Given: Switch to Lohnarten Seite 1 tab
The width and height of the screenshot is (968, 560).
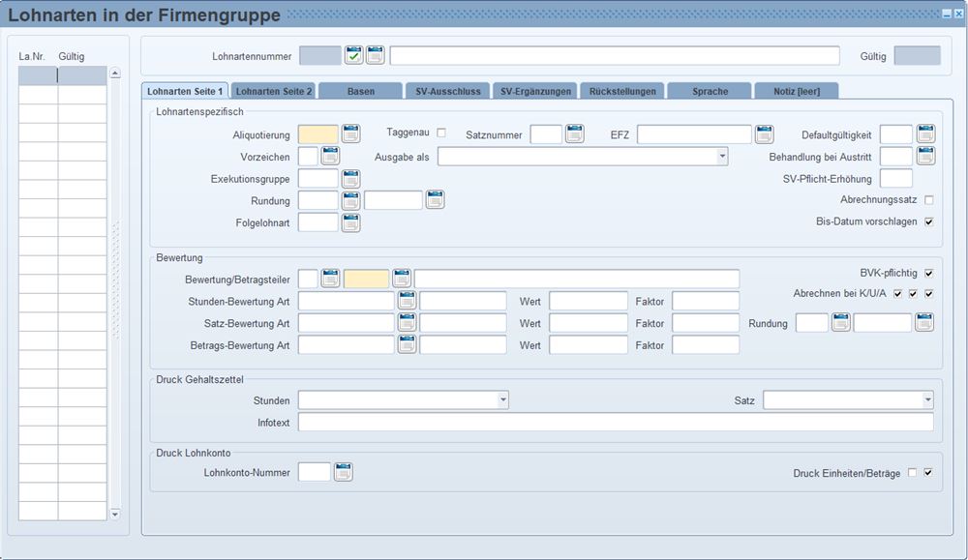Looking at the screenshot, I should point(185,91).
